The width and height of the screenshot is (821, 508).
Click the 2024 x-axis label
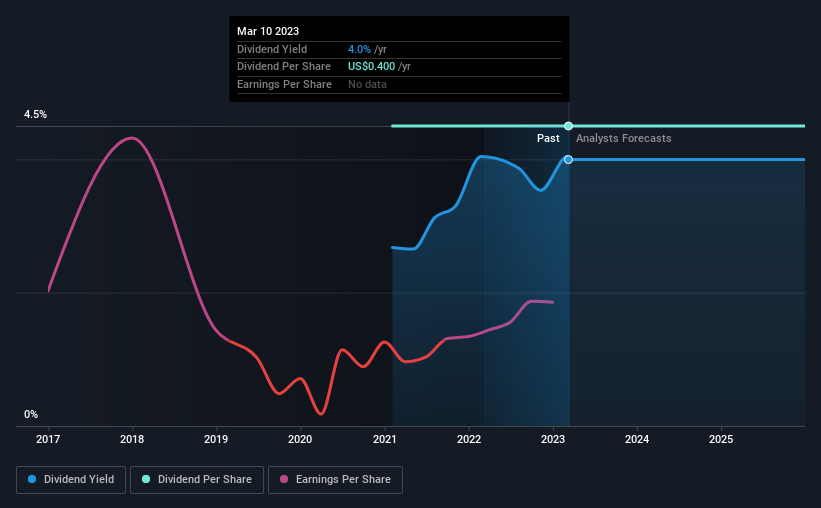637,439
